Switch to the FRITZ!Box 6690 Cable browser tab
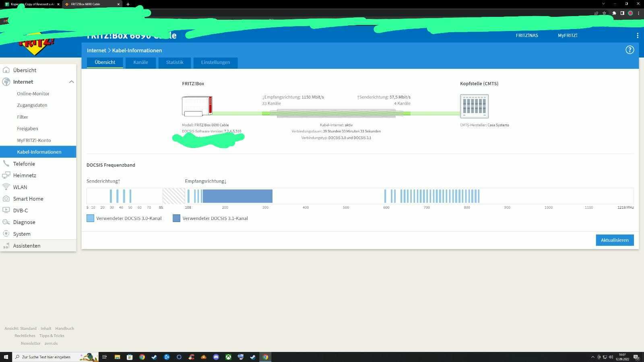644x362 pixels. point(92,4)
